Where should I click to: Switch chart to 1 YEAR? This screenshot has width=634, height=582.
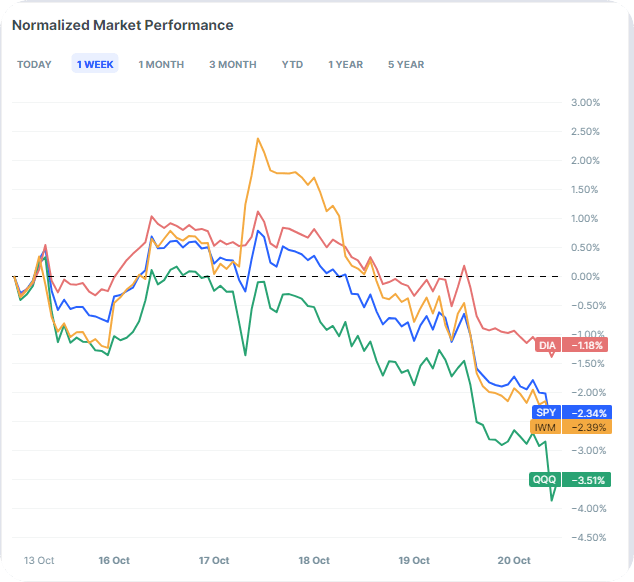pyautogui.click(x=346, y=64)
